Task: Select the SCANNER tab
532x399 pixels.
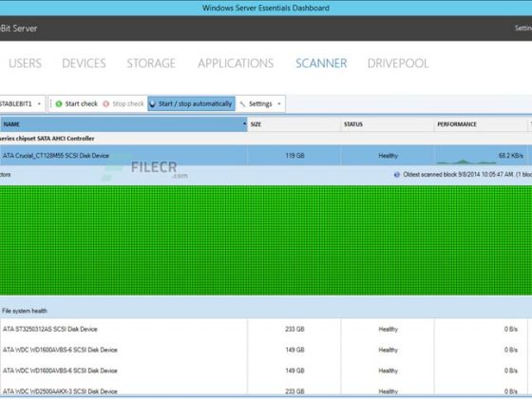Action: [321, 63]
